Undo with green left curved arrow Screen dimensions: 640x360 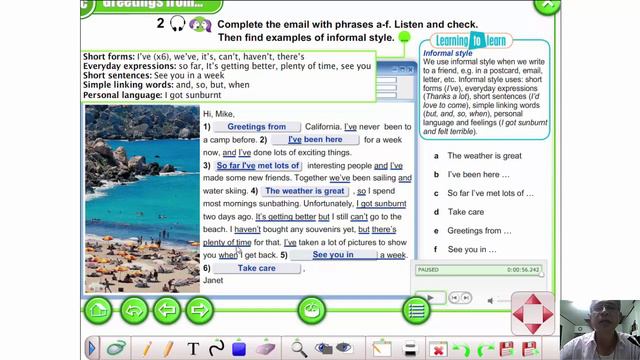pyautogui.click(x=461, y=349)
